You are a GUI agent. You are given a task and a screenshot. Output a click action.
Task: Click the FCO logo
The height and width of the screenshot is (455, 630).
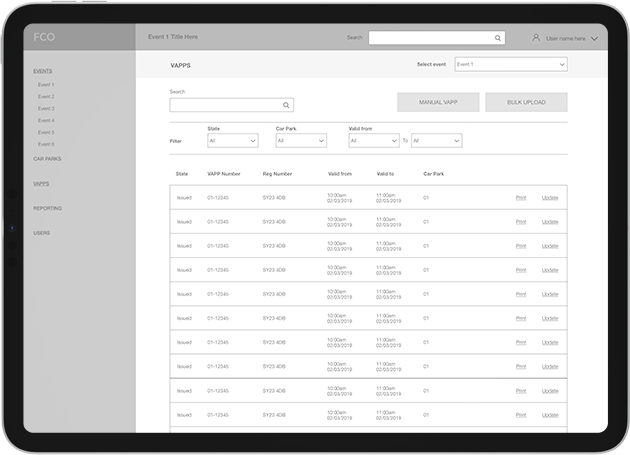44,37
